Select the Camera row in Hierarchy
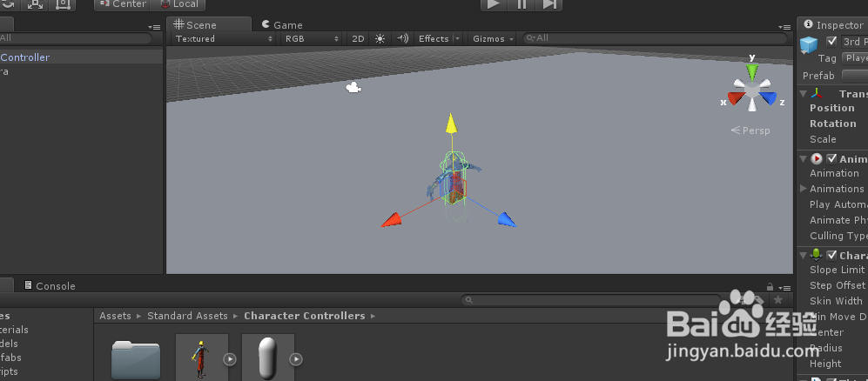The width and height of the screenshot is (868, 381). 81,71
